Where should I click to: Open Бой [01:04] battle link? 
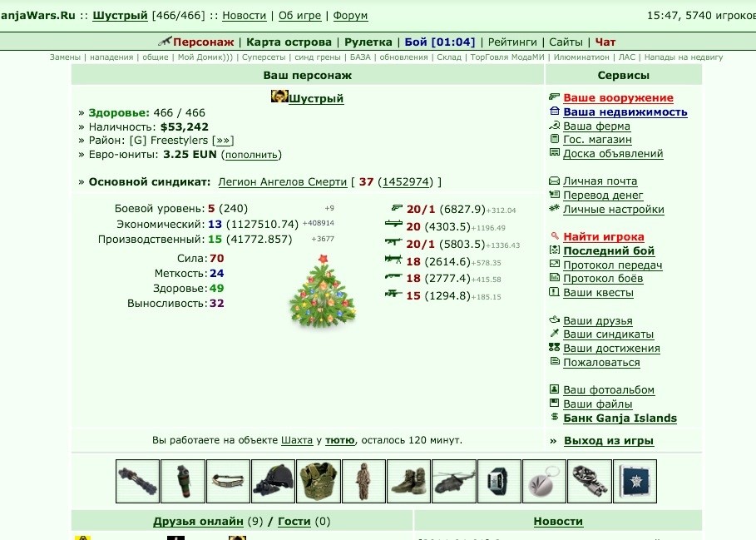pos(440,42)
